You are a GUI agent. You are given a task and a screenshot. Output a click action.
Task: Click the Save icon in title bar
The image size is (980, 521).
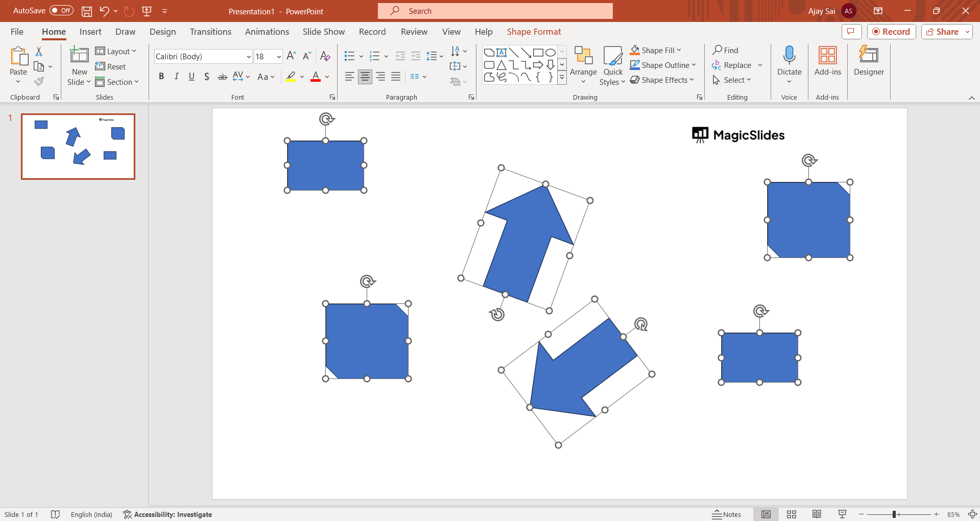tap(87, 11)
